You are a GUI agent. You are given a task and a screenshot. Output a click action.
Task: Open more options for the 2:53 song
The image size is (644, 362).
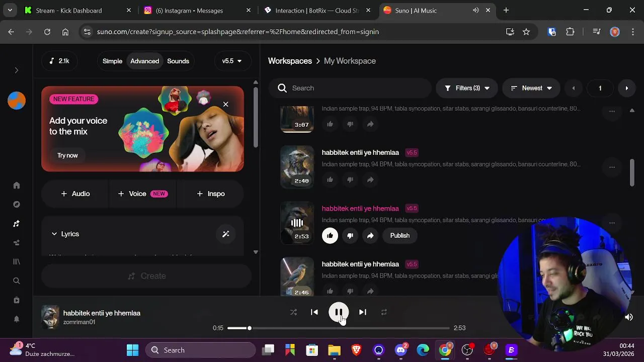pos(612,223)
